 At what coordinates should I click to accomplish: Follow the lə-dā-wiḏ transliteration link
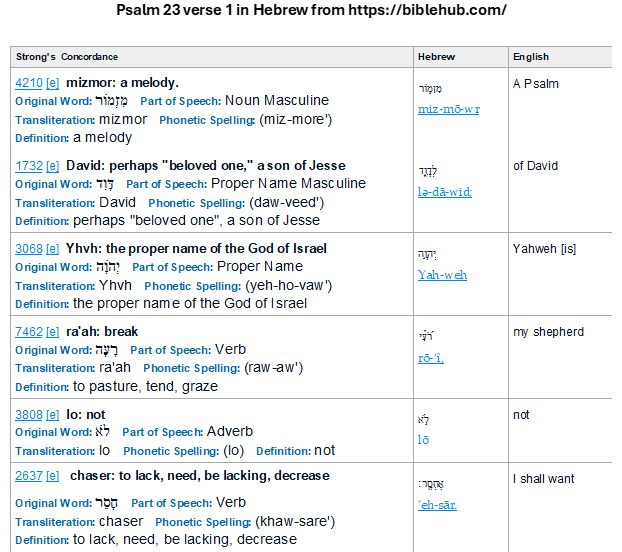(445, 192)
